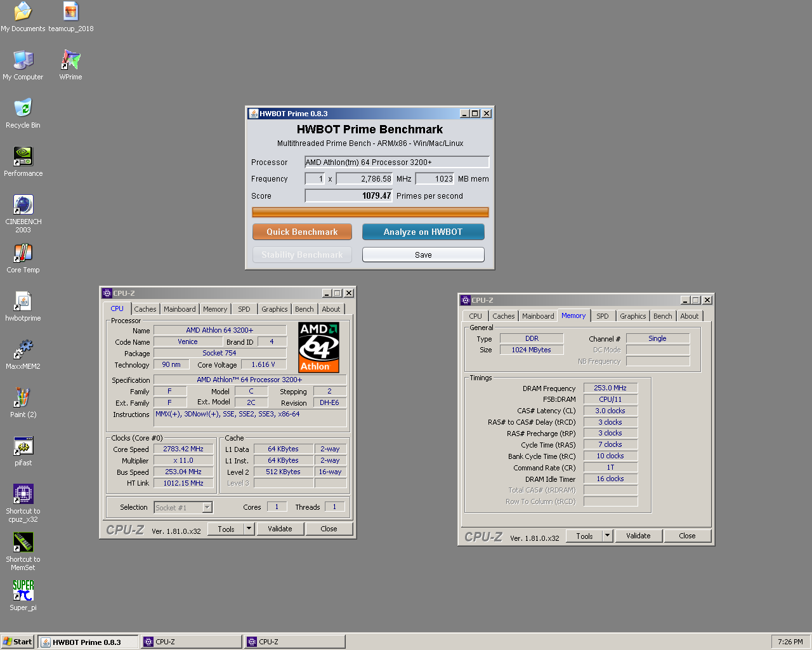Image resolution: width=812 pixels, height=650 pixels.
Task: Open the SPD tab in the right CPU-Z window
Action: pos(603,316)
